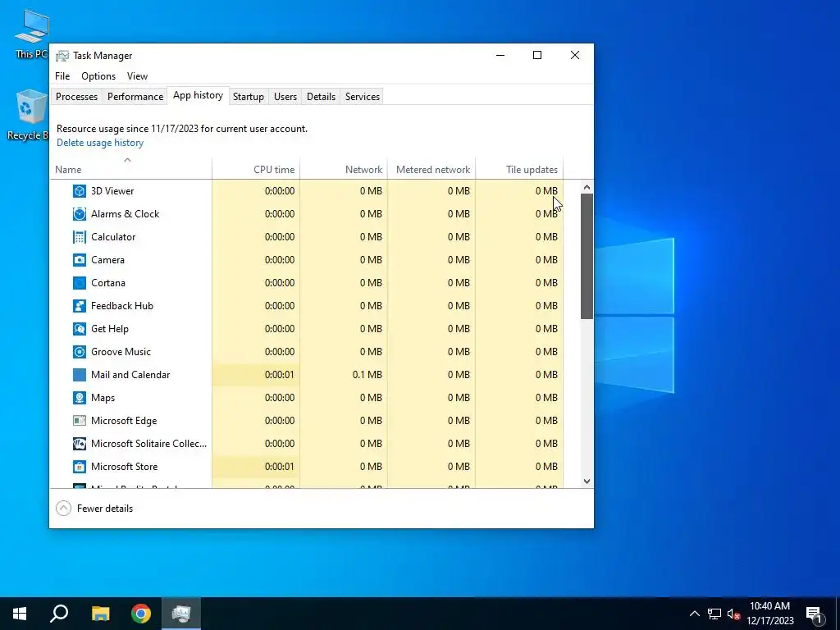Switch to the Processes tab
840x630 pixels.
coord(76,97)
